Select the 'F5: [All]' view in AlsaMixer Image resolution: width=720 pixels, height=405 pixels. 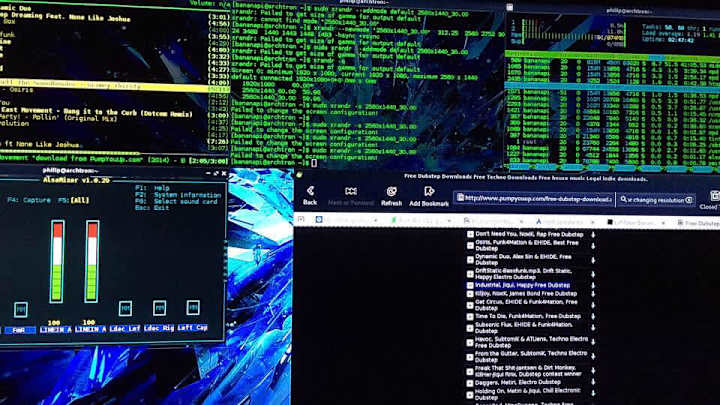[73, 200]
